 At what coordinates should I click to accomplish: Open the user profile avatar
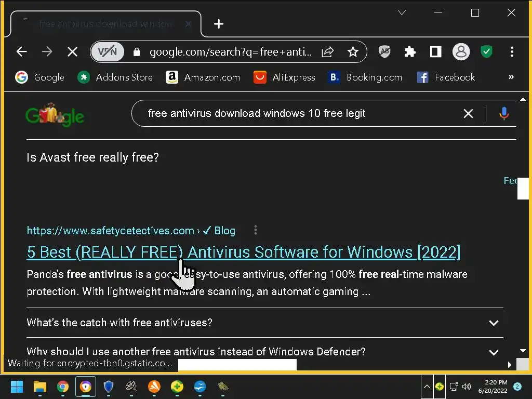[461, 51]
